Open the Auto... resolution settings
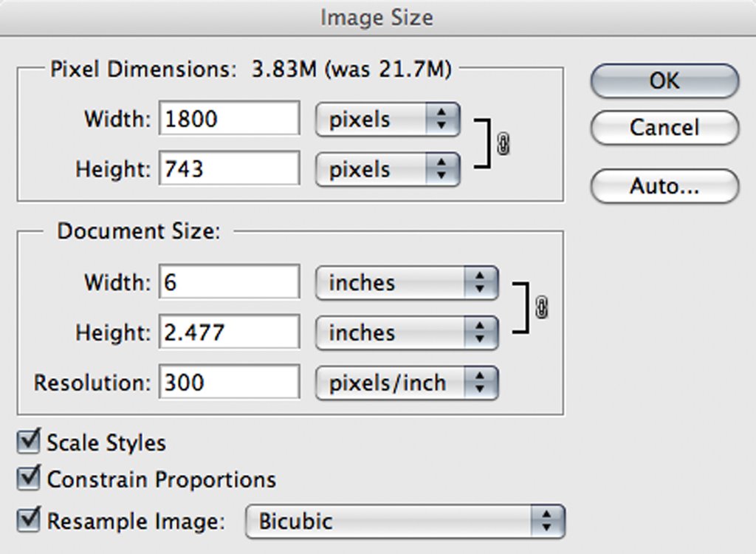Screen dimensions: 756x554 [664, 186]
